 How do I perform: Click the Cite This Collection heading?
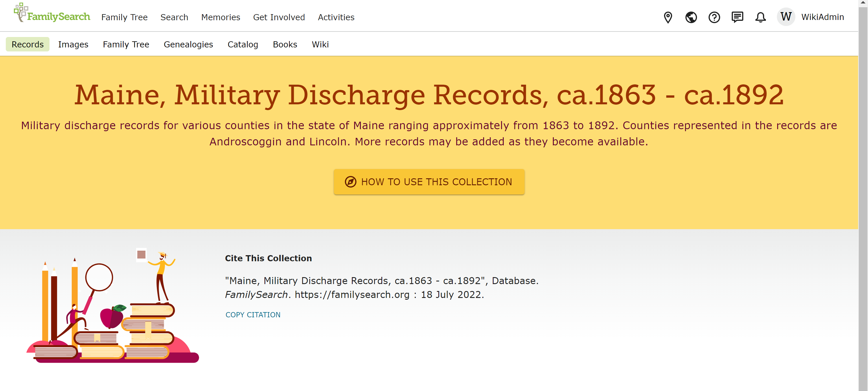click(268, 258)
